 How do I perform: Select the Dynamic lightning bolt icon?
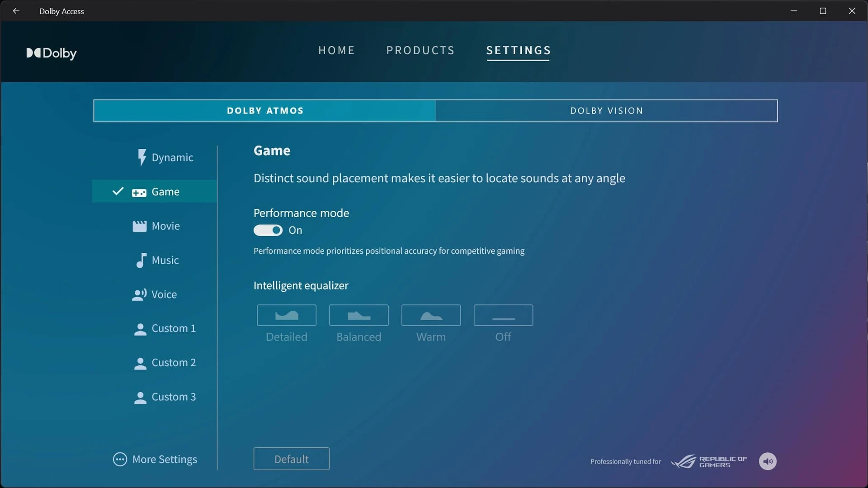coord(142,157)
